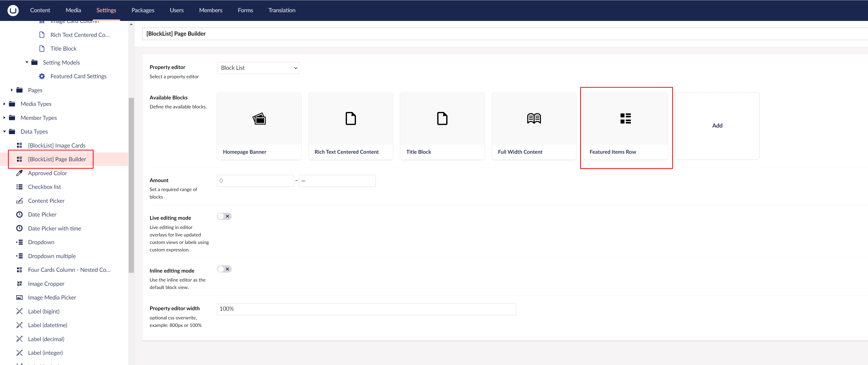Go to the Forms section
This screenshot has height=365, width=868.
pyautogui.click(x=245, y=10)
